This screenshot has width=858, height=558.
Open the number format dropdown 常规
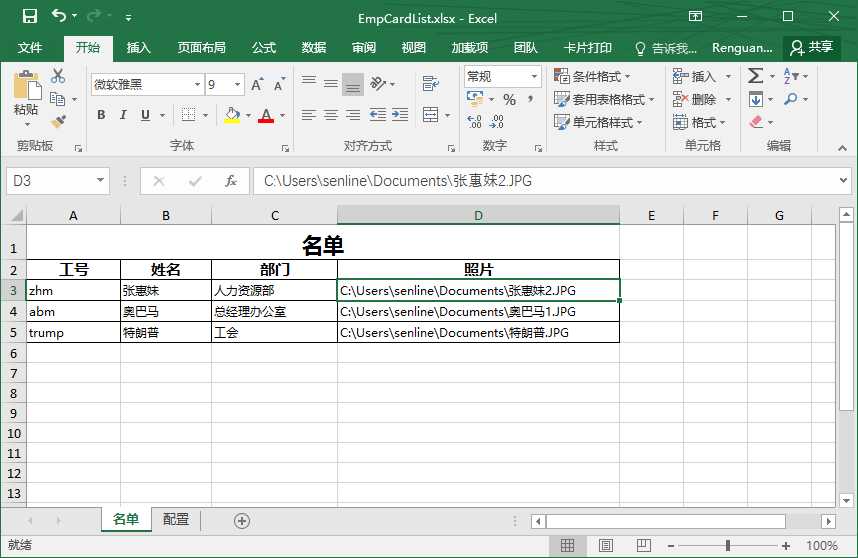point(534,76)
